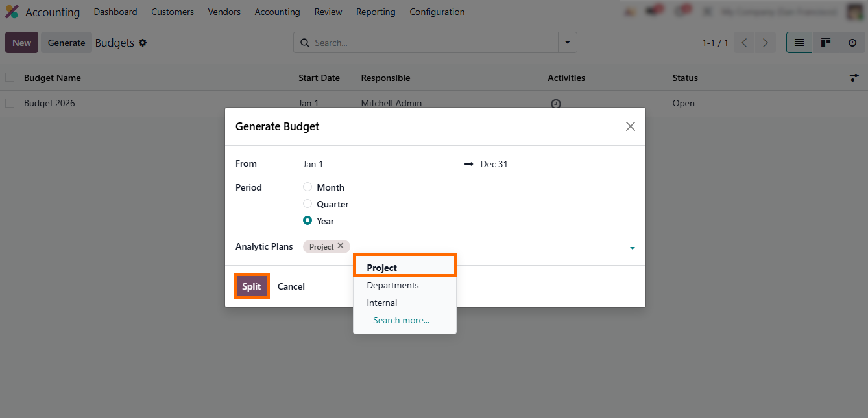Toggle the Analytic Plans dropdown caret
Screen dimensions: 868x418
pos(632,248)
